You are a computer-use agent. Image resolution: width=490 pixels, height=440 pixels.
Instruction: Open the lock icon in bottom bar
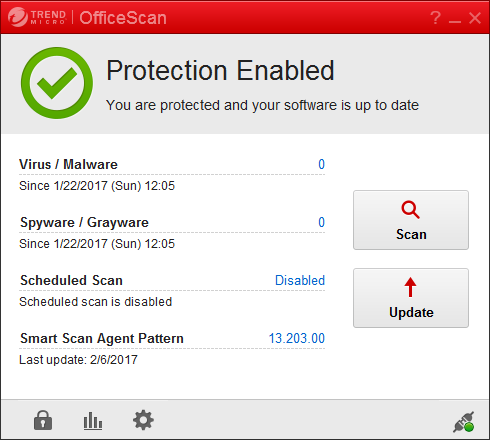pos(43,420)
